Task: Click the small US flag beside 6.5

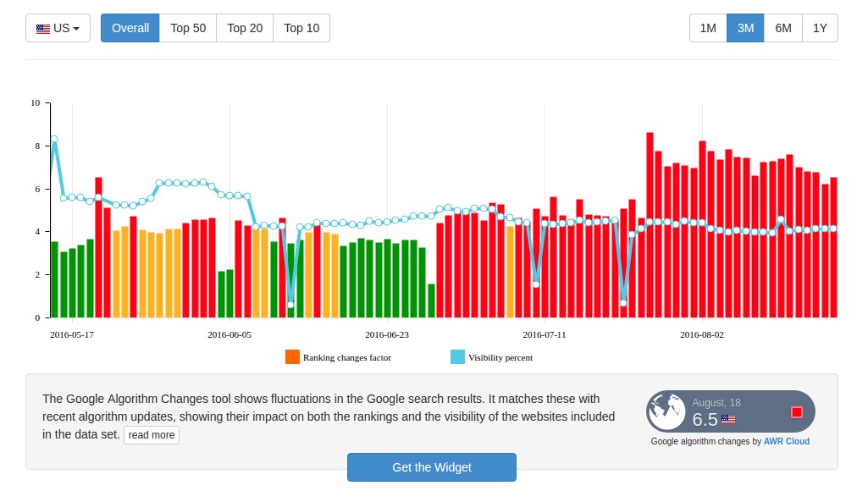Action: coord(728,420)
